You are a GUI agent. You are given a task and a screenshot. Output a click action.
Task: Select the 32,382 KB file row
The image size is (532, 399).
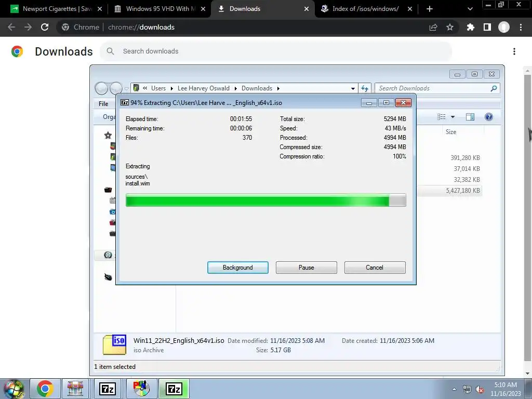click(449, 179)
